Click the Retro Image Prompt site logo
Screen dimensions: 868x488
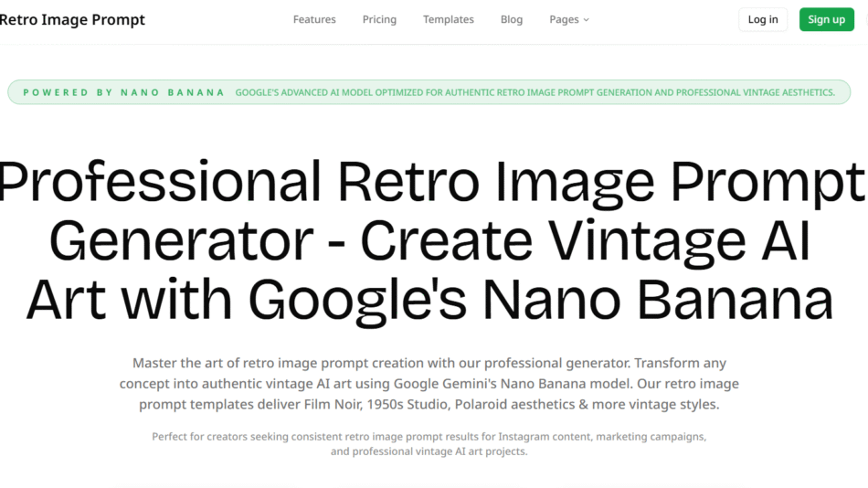tap(71, 19)
